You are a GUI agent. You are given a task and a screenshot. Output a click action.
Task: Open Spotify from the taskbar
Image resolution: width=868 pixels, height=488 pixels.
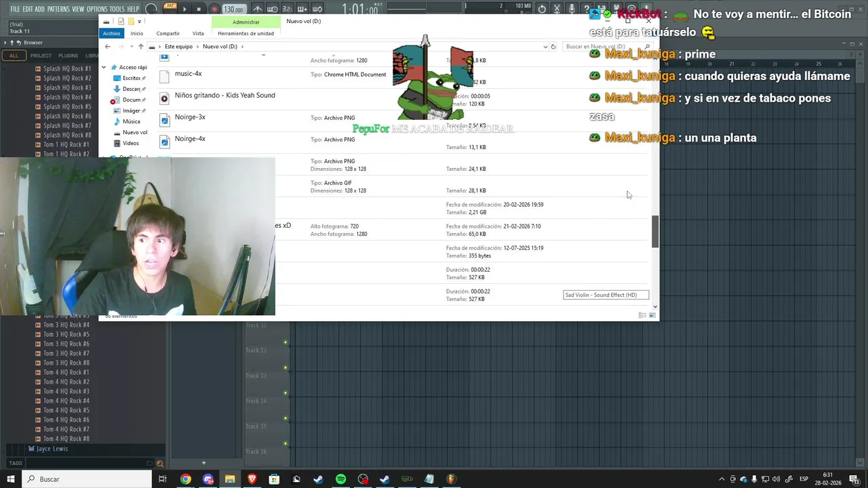(340, 479)
